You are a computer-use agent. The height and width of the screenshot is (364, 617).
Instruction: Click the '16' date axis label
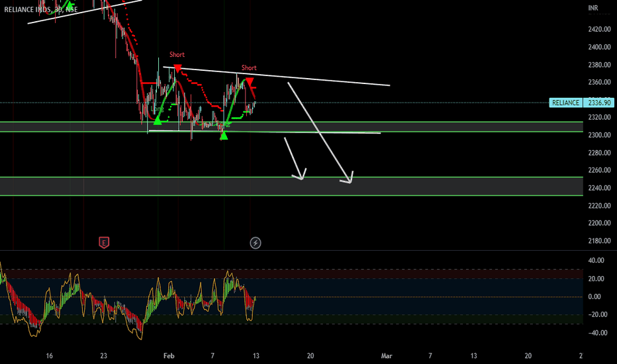49,356
